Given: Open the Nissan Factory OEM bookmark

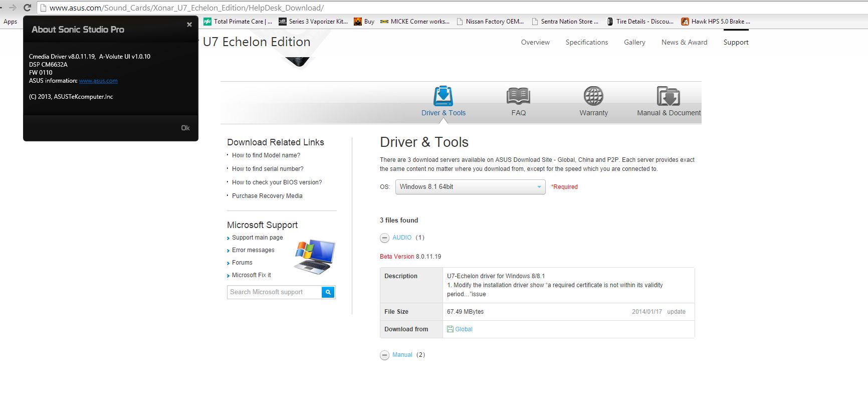Looking at the screenshot, I should [x=490, y=22].
